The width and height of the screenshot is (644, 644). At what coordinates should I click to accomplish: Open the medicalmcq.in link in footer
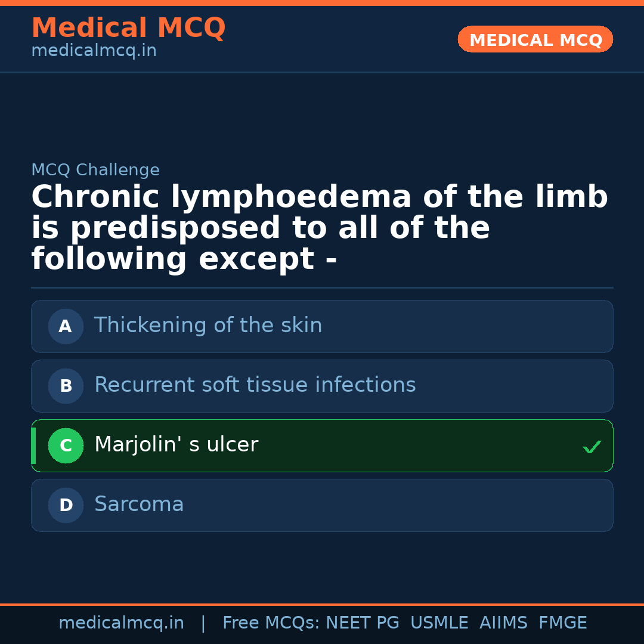[x=121, y=623]
